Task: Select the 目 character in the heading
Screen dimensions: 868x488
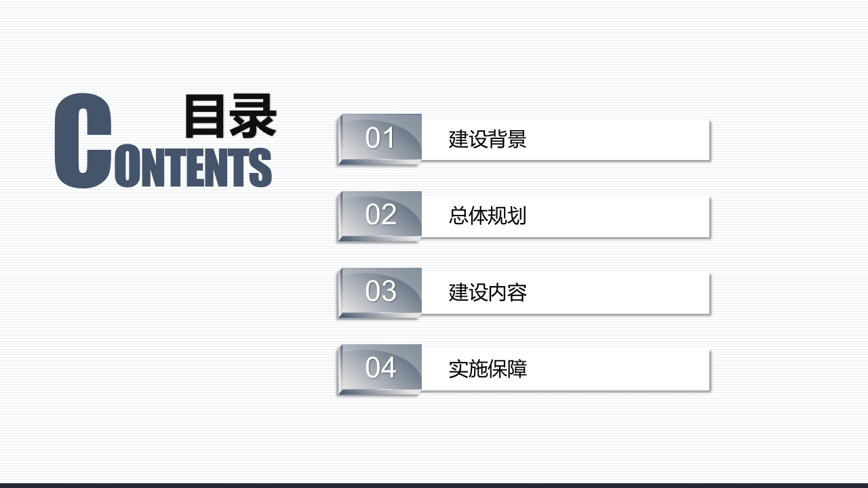Action: coord(205,117)
